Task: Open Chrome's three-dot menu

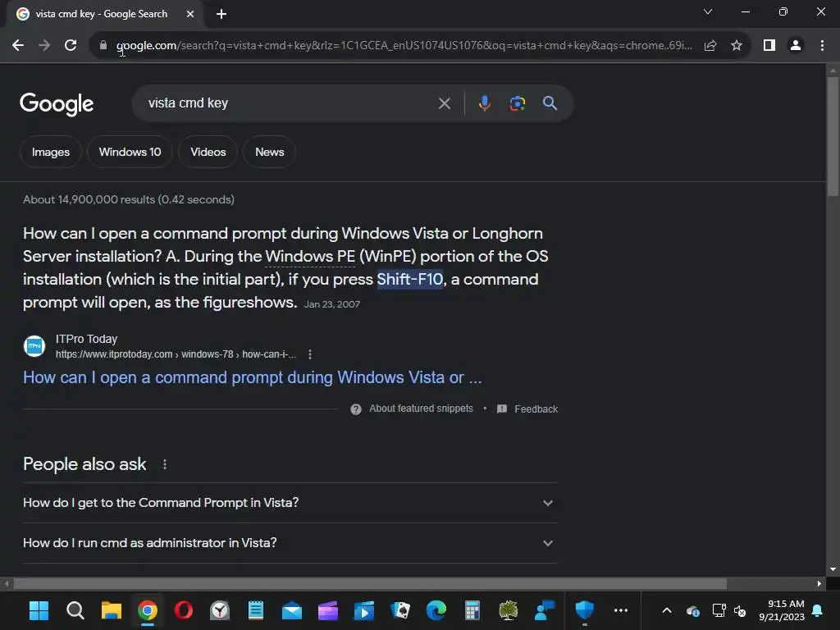Action: click(822, 46)
